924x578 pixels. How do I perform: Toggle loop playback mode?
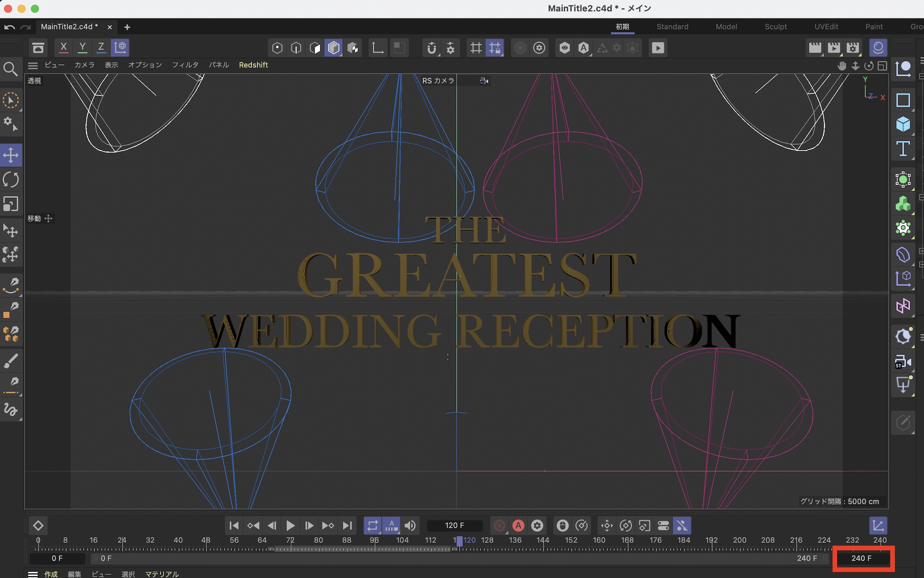[372, 526]
